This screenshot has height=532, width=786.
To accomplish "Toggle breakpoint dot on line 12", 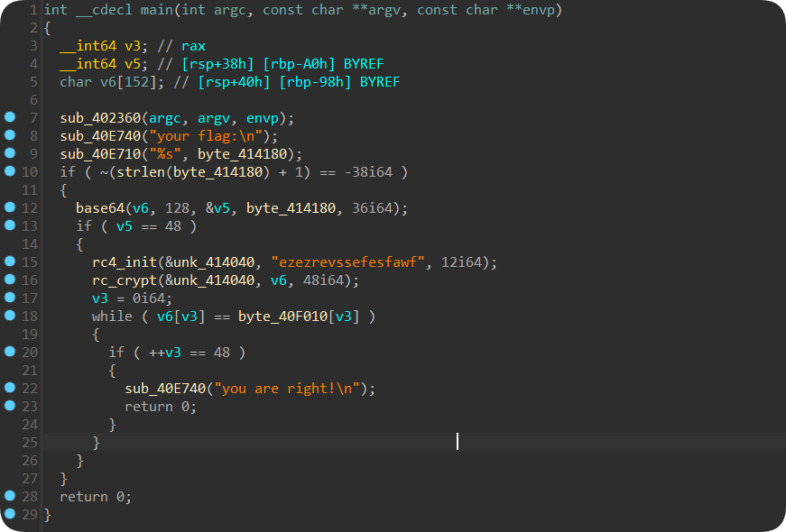I will [x=10, y=207].
